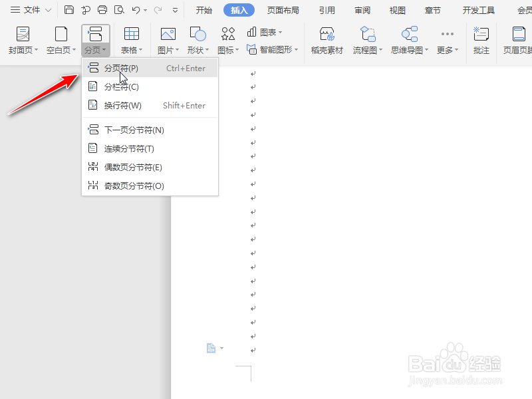
Task: Select 偶数页分节符(E) menu item
Action: (x=150, y=168)
